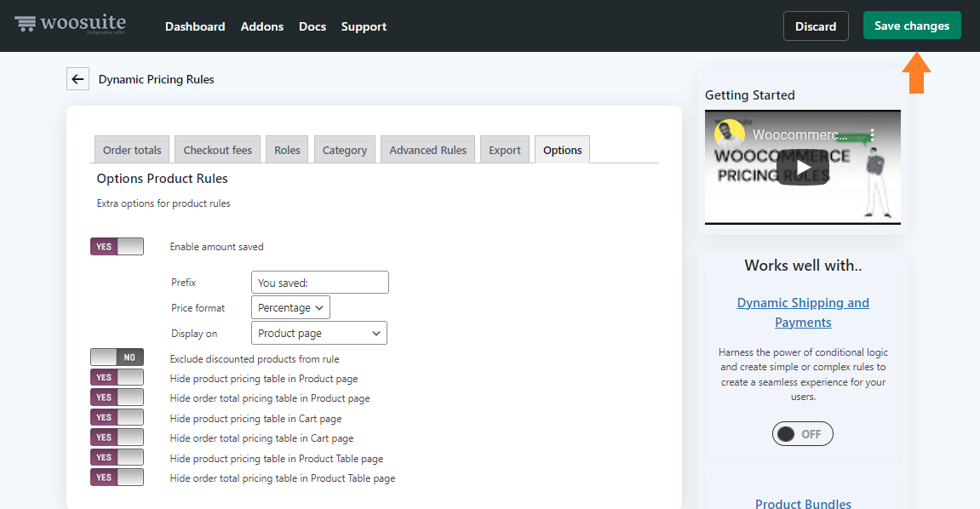The width and height of the screenshot is (980, 509).
Task: Open Dynamic Shipping and Payments link
Action: pos(803,312)
